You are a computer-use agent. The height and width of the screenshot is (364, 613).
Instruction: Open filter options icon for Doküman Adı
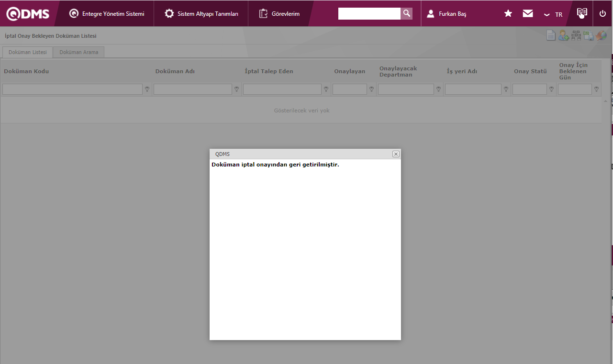coord(237,89)
